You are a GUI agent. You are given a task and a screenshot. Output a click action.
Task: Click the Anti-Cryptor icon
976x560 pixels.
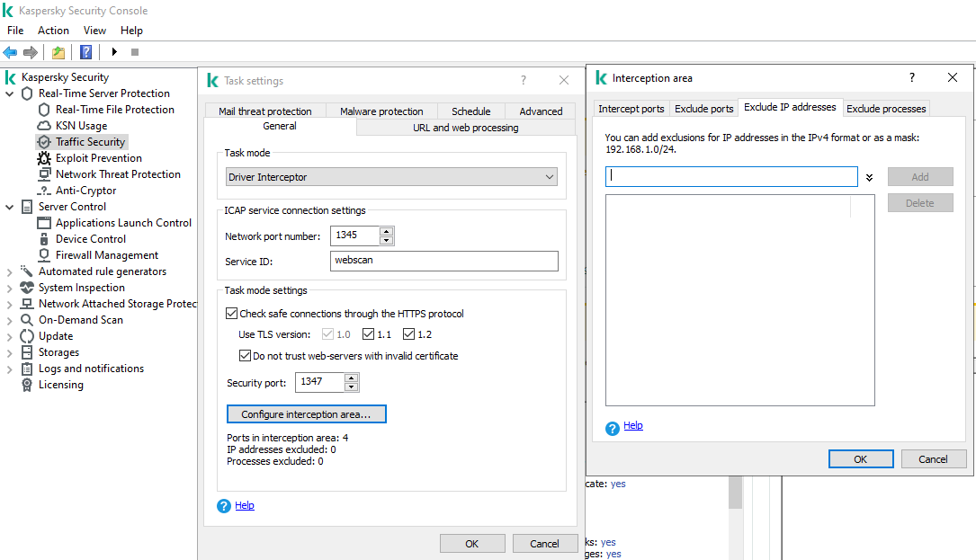click(x=43, y=191)
